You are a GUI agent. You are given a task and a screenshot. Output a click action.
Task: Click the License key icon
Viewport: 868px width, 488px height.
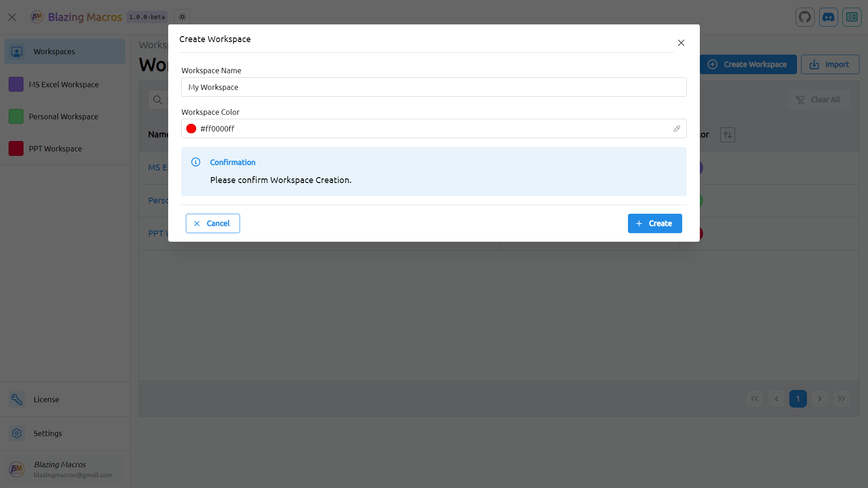[17, 399]
